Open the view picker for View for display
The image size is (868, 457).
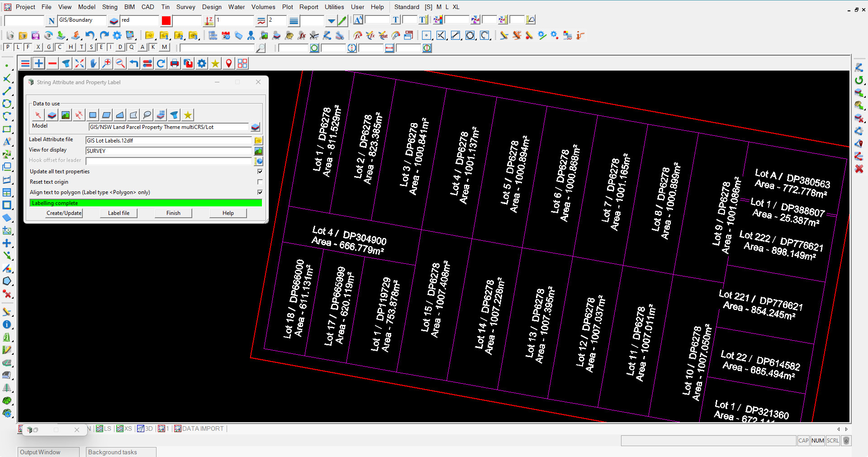click(258, 151)
